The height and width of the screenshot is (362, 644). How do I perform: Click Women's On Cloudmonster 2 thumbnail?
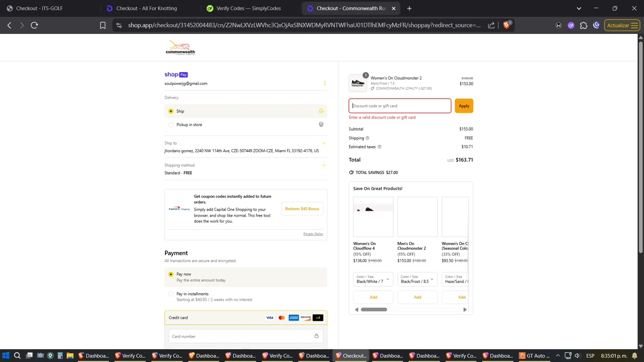click(358, 83)
